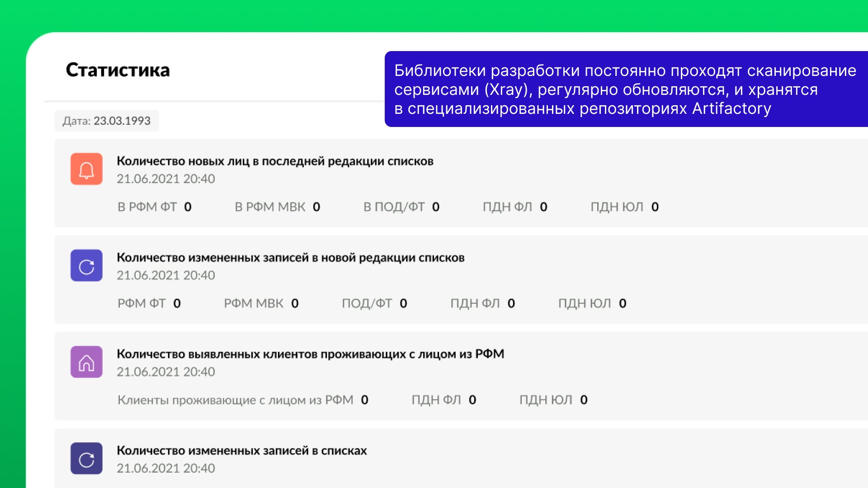Select the 'В РФМ ФТ' counter
The image size is (868, 488).
(154, 207)
